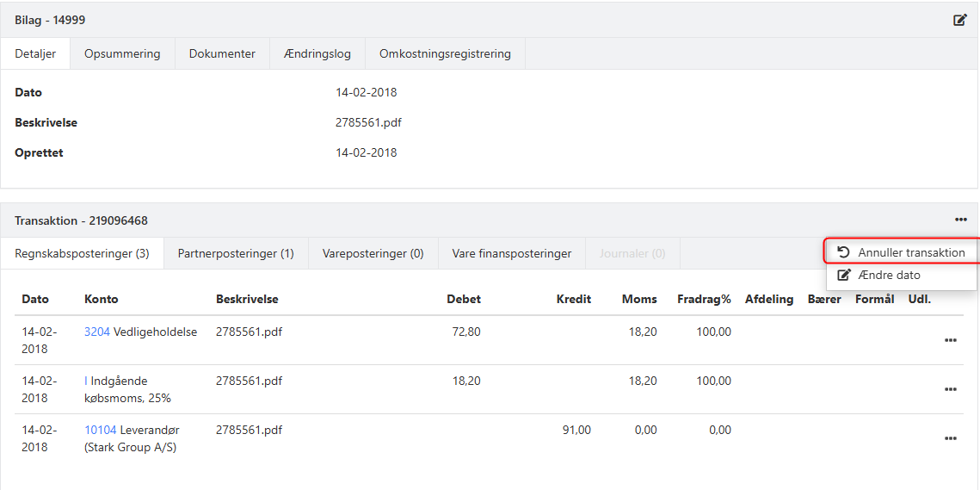Open Vareposteringer (0) tab

coord(373,253)
